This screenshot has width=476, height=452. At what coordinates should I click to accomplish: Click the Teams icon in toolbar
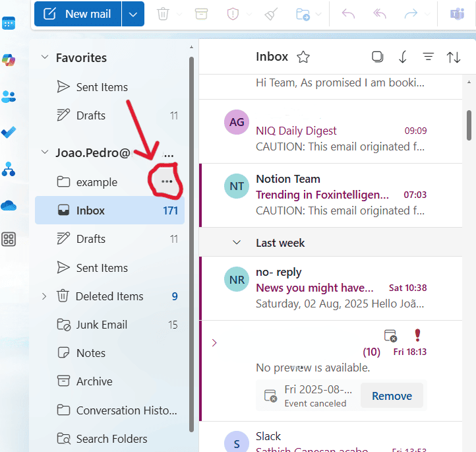[x=457, y=14]
